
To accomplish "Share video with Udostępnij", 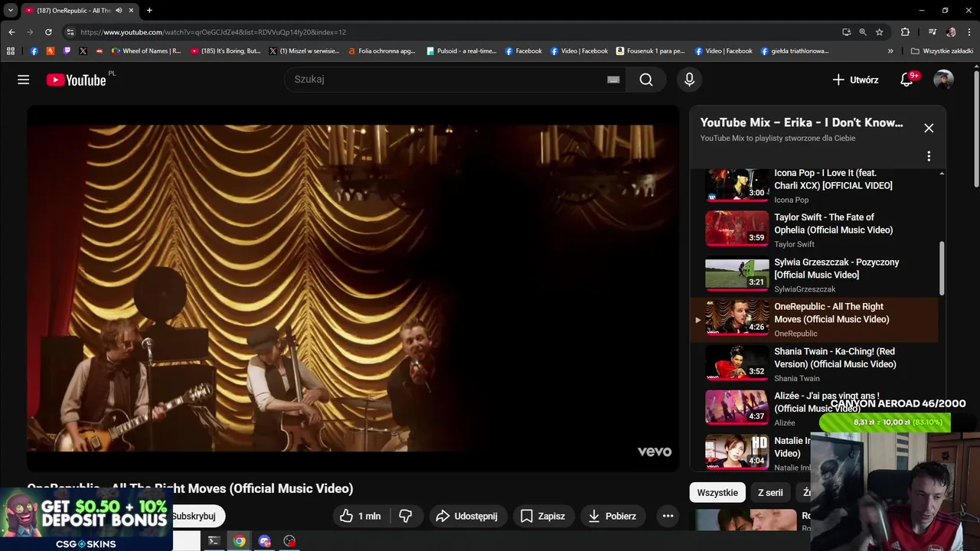I will click(x=467, y=516).
